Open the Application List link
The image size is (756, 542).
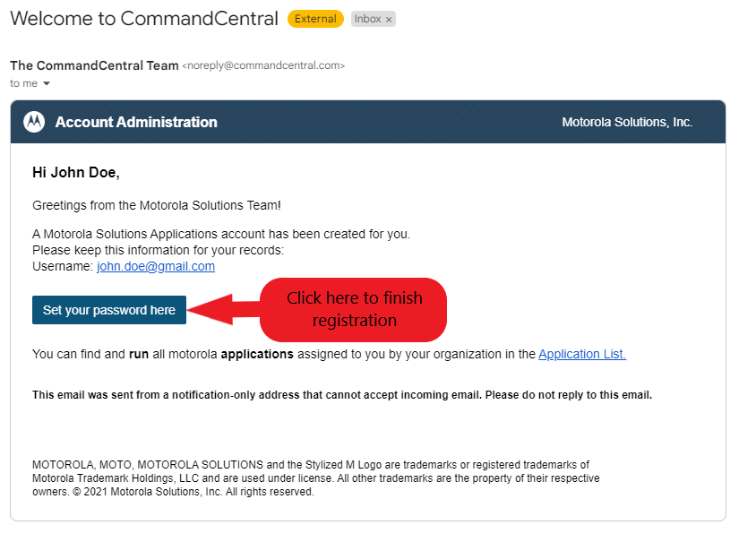click(x=582, y=354)
